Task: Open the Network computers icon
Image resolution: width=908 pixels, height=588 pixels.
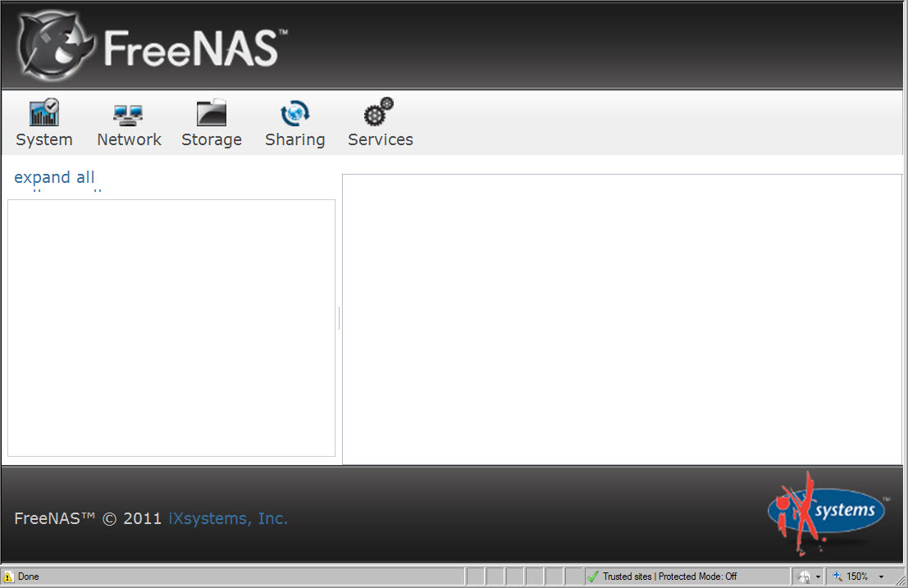Action: click(x=128, y=115)
